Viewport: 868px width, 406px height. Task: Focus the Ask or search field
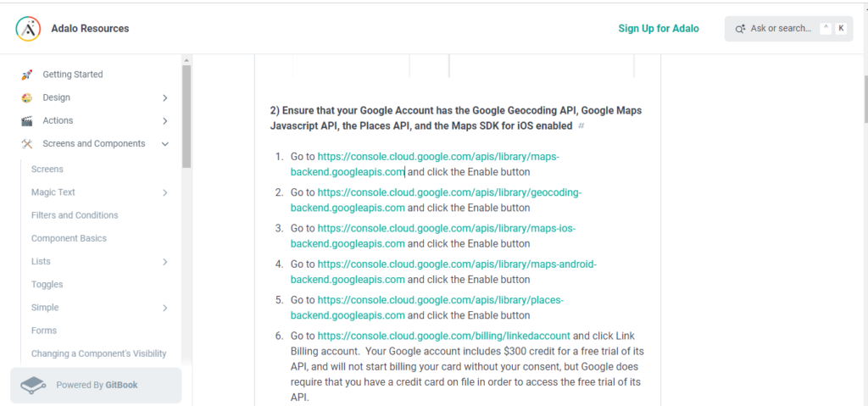[x=788, y=29]
